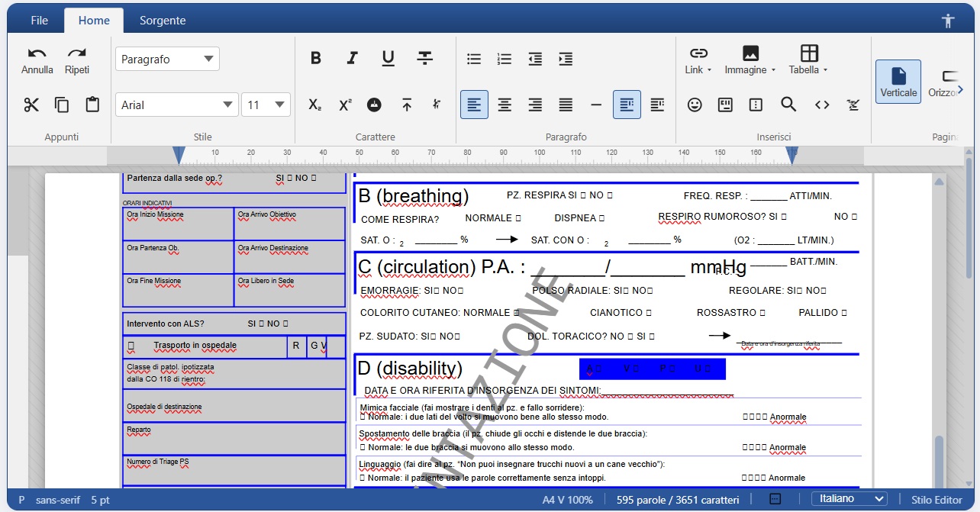Copy selection with the copy icon
The height and width of the screenshot is (512, 980).
(62, 105)
